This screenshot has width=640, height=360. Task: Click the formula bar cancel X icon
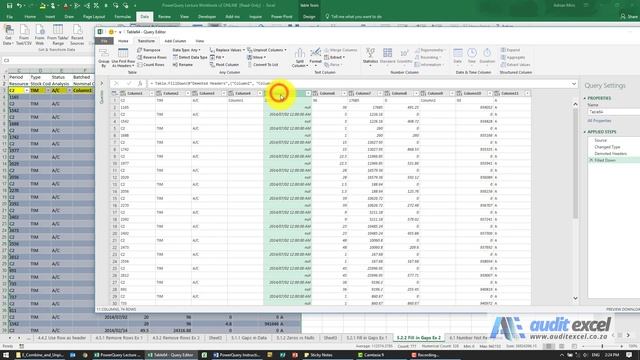pyautogui.click(x=116, y=84)
